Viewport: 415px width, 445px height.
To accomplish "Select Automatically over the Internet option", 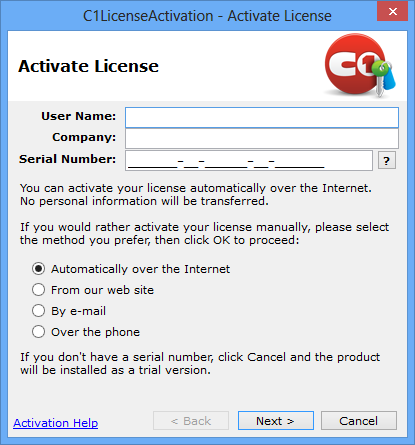I will [x=131, y=269].
